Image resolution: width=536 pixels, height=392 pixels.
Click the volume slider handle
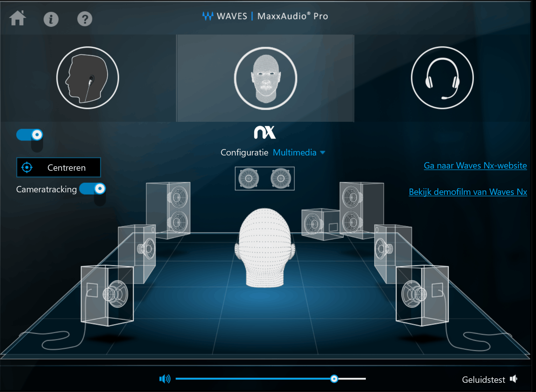coord(334,379)
